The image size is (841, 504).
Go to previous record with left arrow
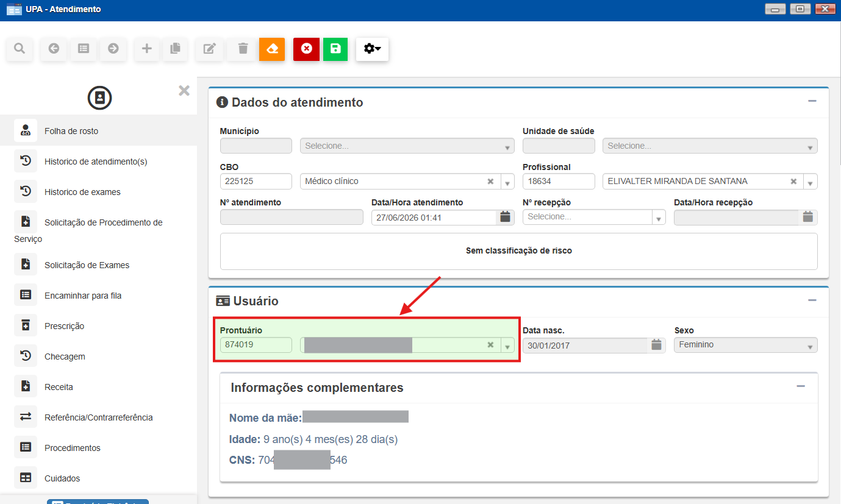click(54, 49)
